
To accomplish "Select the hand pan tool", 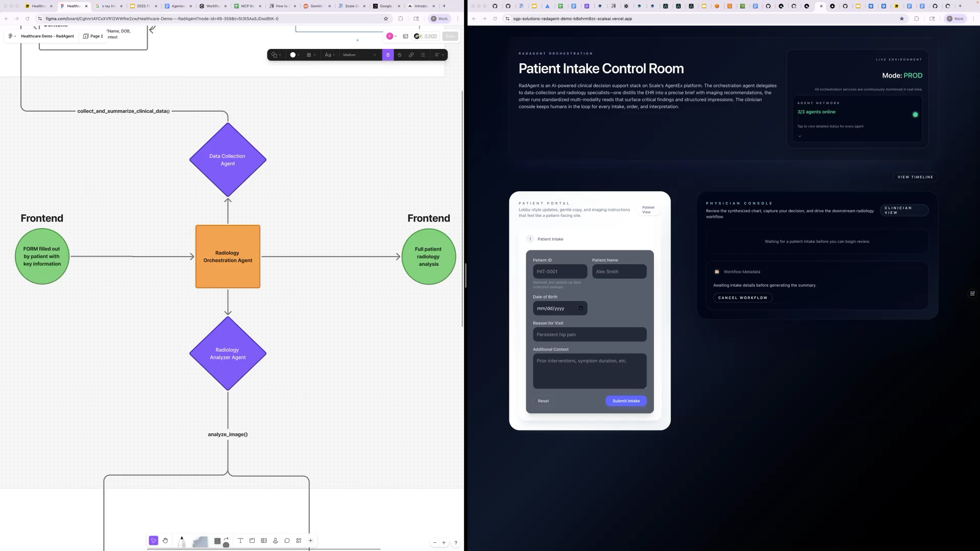I will click(165, 541).
